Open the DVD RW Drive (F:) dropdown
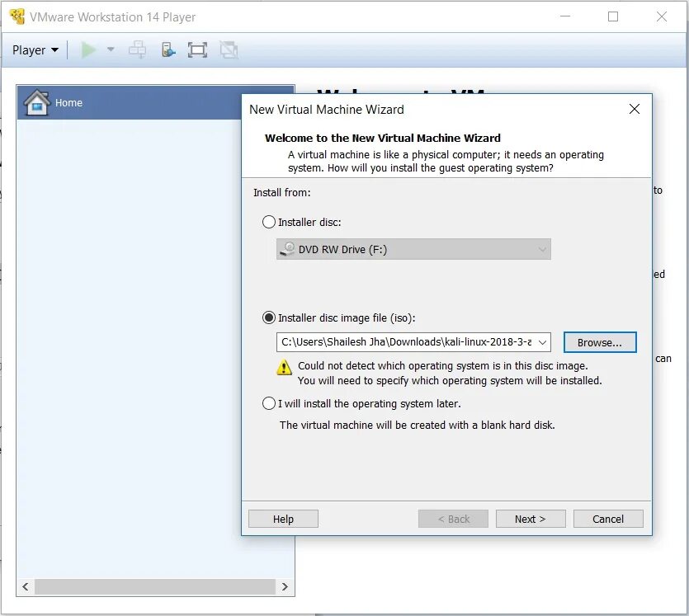This screenshot has height=616, width=689. (413, 249)
